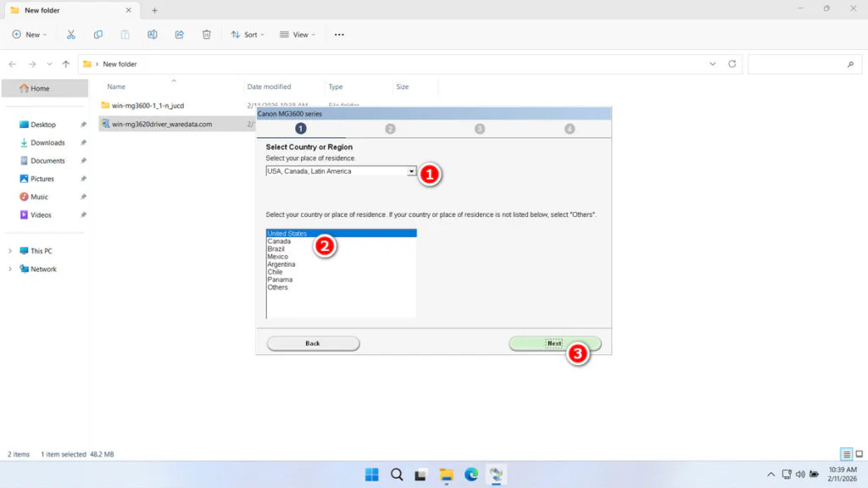Click the search box in File Explorer
Image resolution: width=868 pixels, height=488 pixels.
pos(804,64)
